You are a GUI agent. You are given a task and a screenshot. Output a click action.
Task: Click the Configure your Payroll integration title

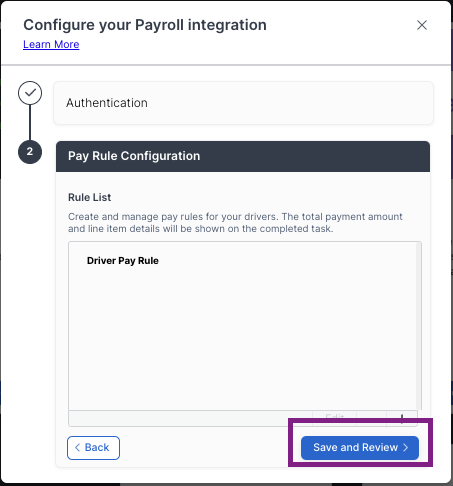[x=145, y=25]
